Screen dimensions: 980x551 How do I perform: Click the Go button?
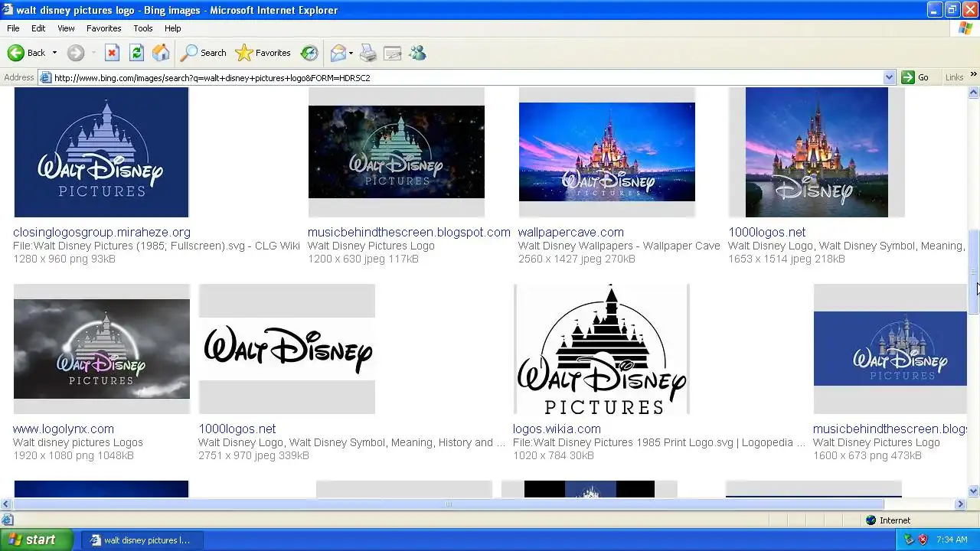click(x=916, y=77)
